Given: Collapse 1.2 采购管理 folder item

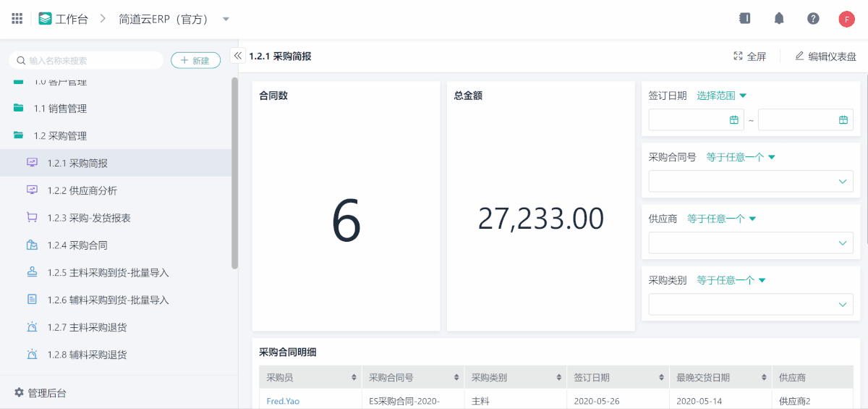Looking at the screenshot, I should [116, 135].
